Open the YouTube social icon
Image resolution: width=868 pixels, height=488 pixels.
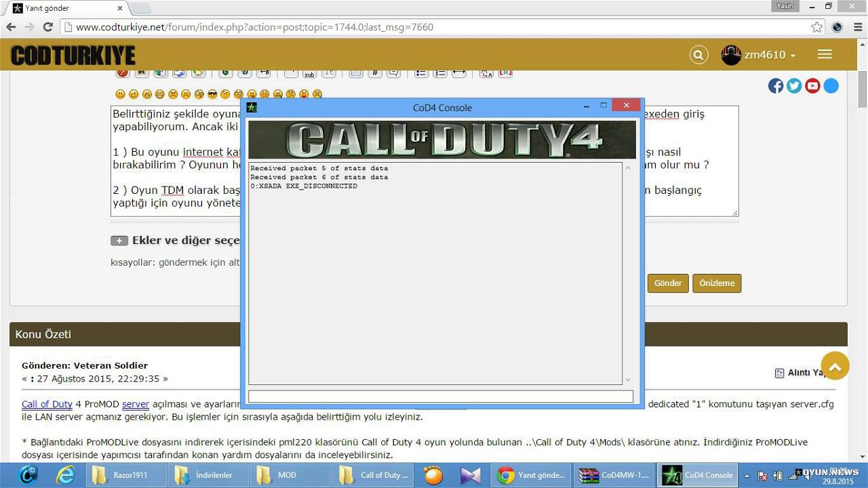[812, 86]
